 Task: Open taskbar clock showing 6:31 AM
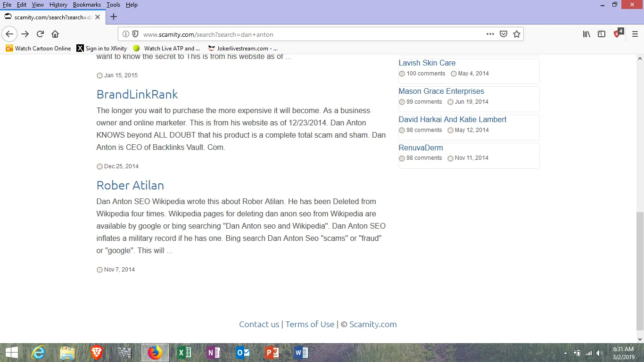(623, 353)
